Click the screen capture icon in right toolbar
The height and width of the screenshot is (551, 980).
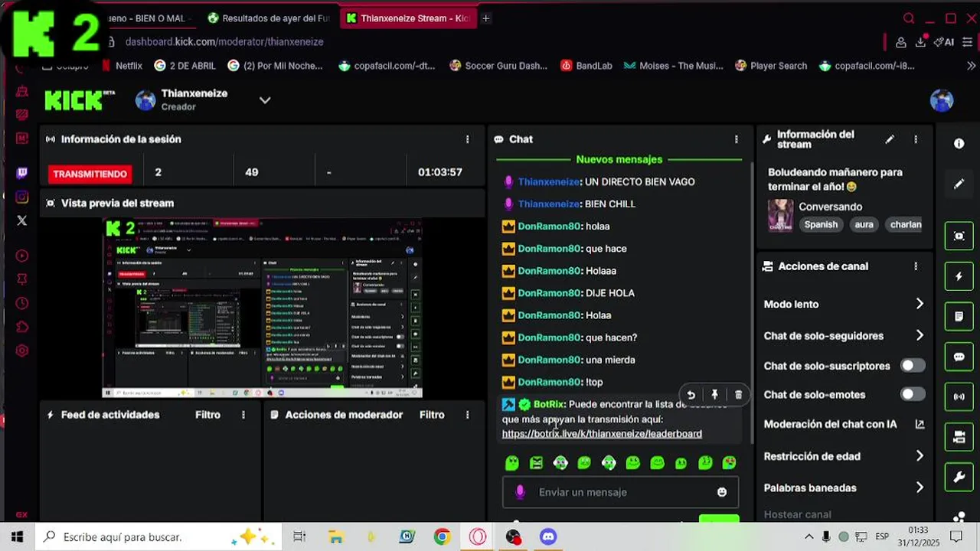959,236
